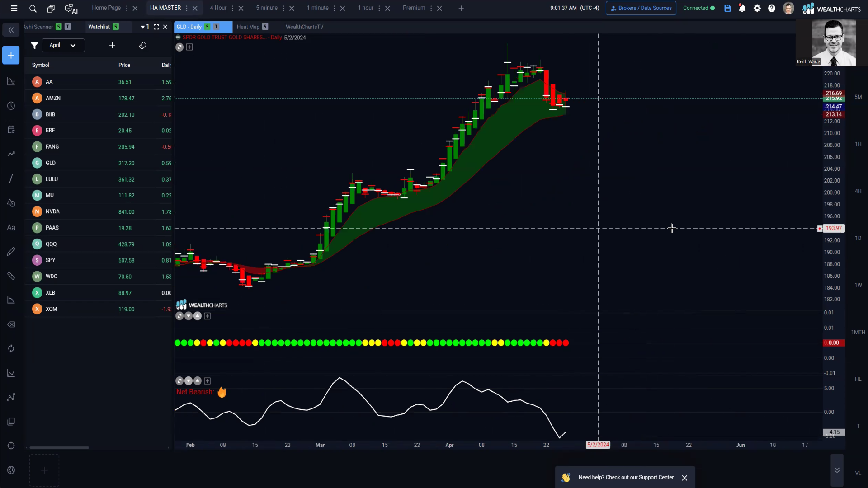Select NVDA row in the watchlist
The height and width of the screenshot is (488, 868).
[x=99, y=211]
